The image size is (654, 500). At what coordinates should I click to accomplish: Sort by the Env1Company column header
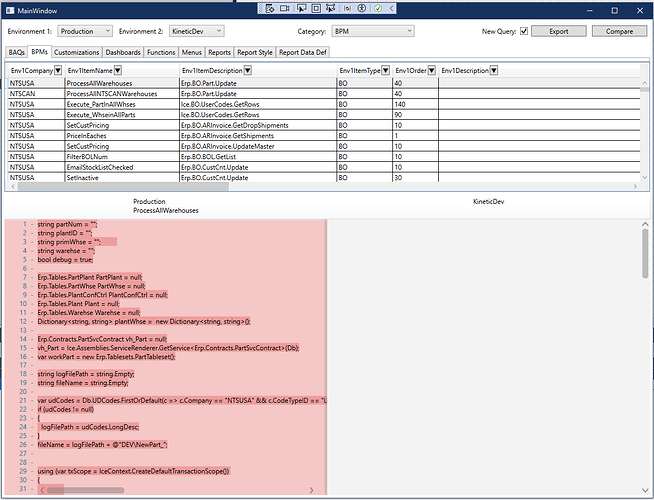click(32, 70)
